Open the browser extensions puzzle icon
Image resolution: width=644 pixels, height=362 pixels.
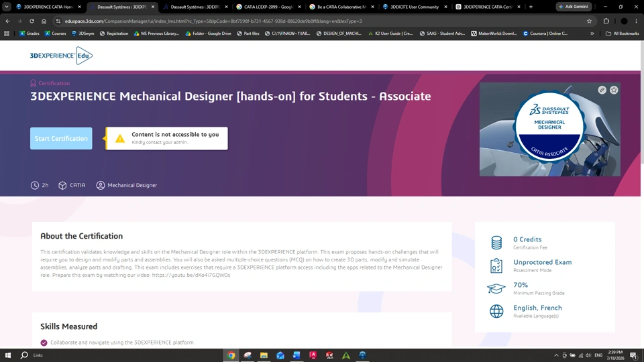tap(606, 21)
